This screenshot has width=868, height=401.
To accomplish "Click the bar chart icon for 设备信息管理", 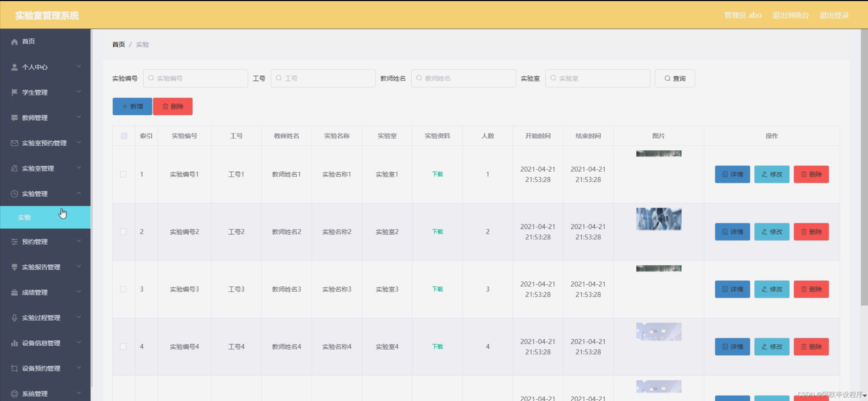I will pos(14,343).
